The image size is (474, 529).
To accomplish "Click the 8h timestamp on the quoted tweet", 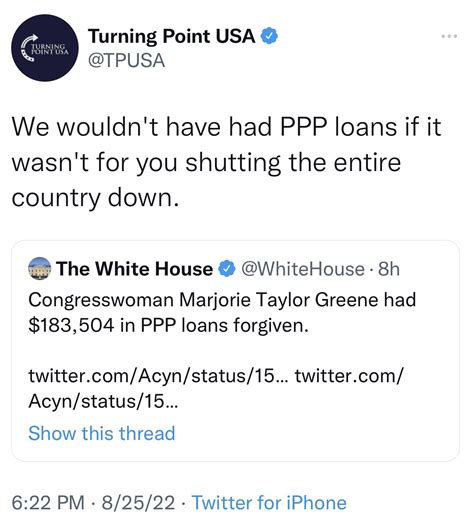I will (389, 269).
